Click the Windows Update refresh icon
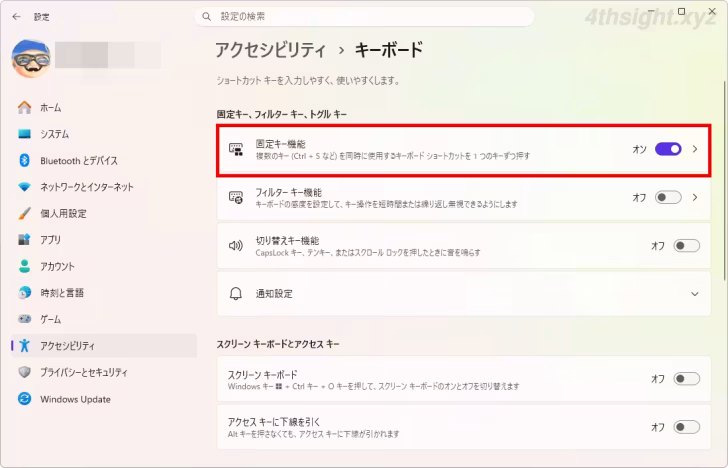This screenshot has width=728, height=468. [x=24, y=399]
